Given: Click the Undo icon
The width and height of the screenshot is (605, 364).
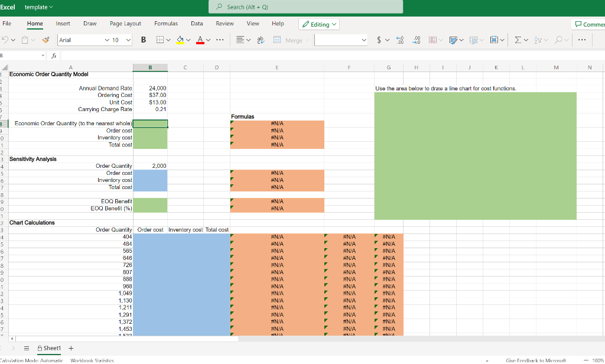Looking at the screenshot, I should (6, 40).
